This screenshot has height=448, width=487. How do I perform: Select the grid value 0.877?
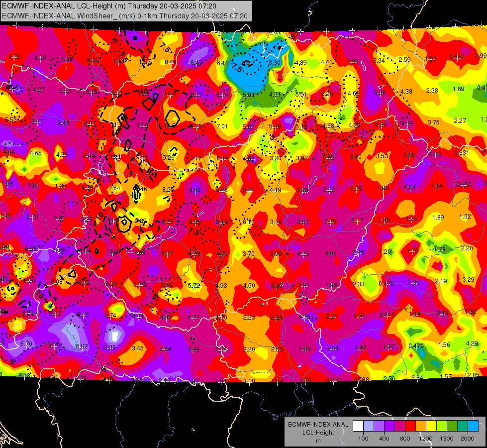point(334,380)
